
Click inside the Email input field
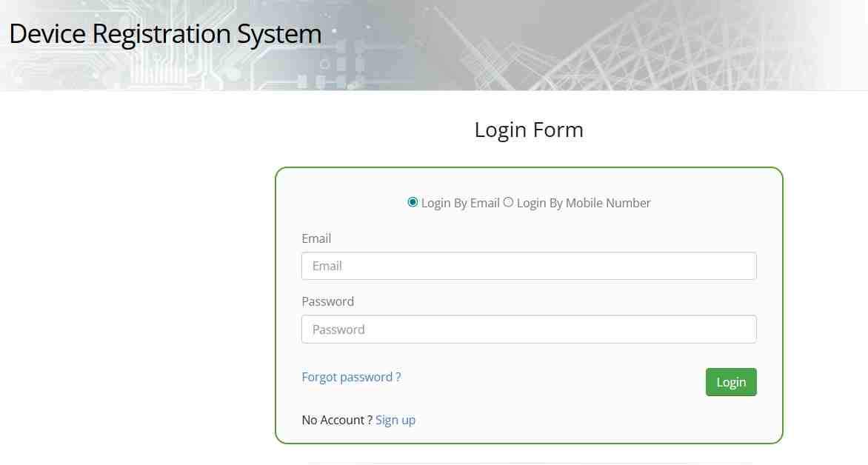click(x=528, y=265)
